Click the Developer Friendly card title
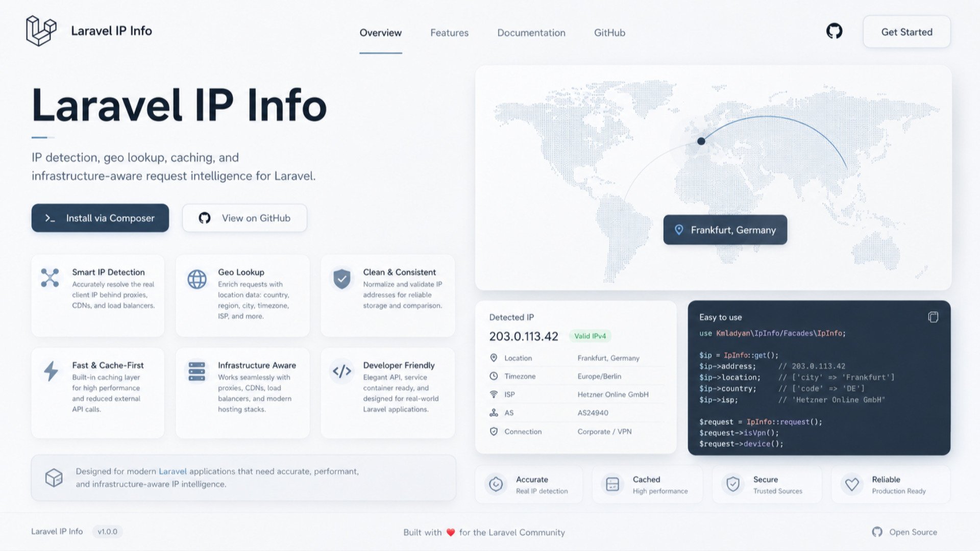 [x=399, y=365]
